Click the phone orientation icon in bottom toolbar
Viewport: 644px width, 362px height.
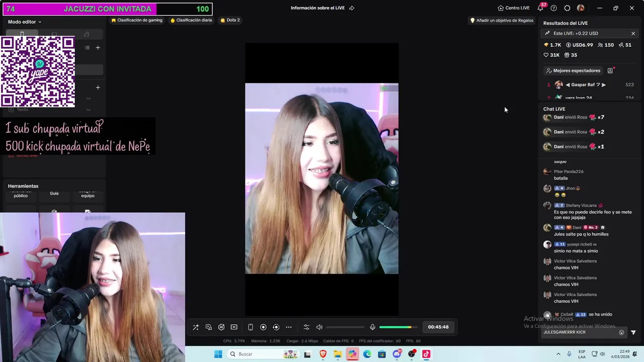tap(251, 327)
